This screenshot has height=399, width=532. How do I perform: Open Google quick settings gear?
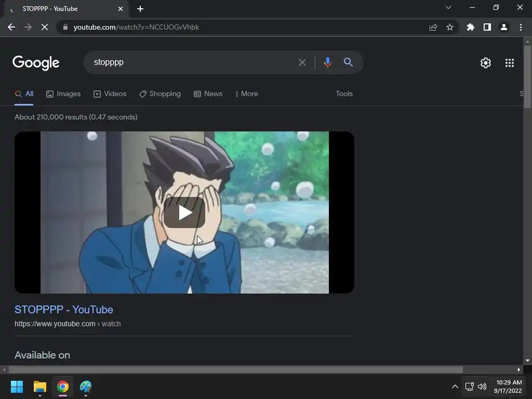[486, 63]
